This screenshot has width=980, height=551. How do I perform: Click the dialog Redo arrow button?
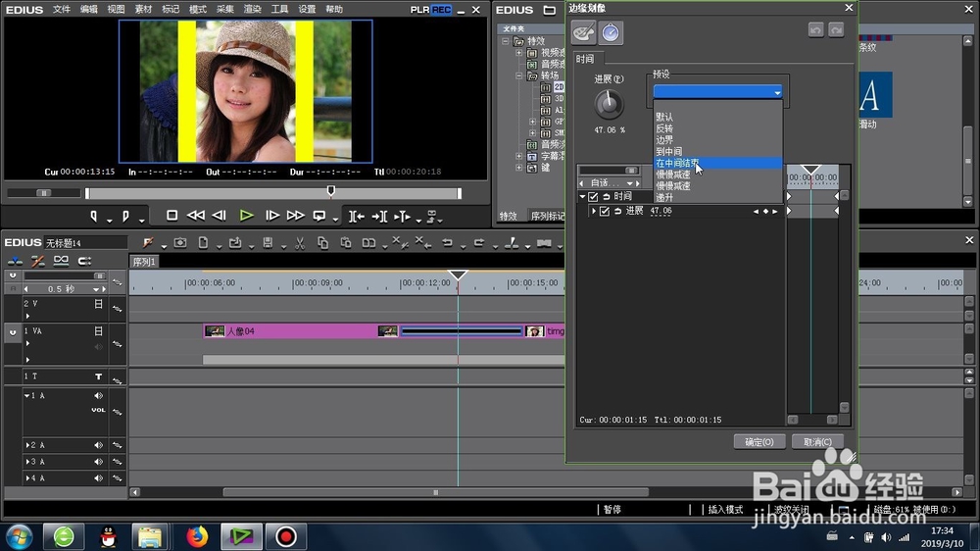(x=836, y=29)
